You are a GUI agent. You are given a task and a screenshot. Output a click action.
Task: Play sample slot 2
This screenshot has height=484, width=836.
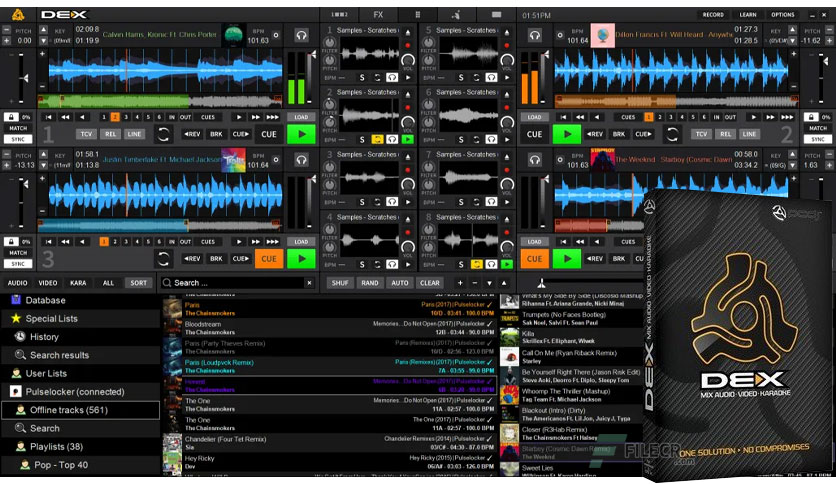[x=408, y=140]
